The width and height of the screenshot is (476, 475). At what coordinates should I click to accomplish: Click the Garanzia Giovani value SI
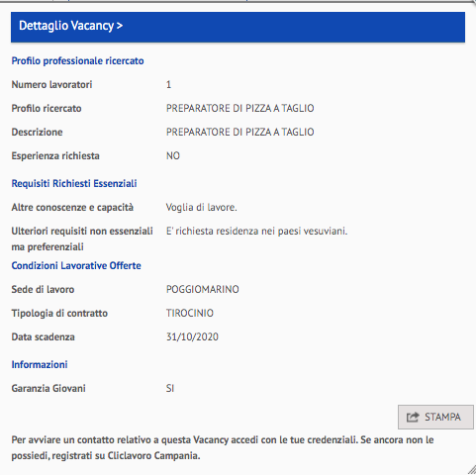tap(170, 388)
